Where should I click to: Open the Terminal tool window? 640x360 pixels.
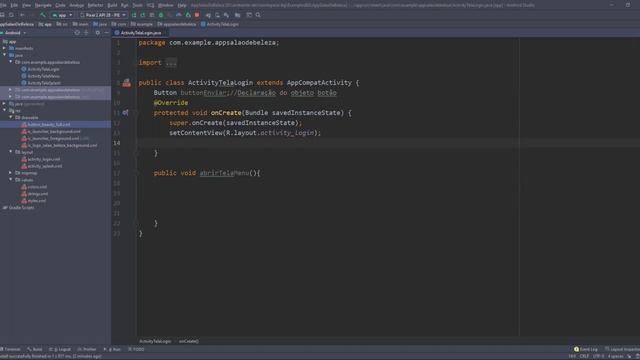tap(10, 349)
